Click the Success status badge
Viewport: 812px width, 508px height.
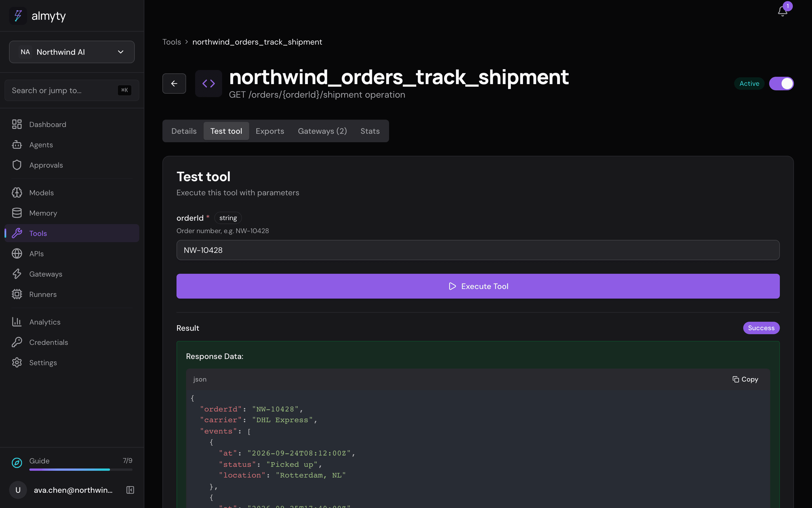(761, 328)
